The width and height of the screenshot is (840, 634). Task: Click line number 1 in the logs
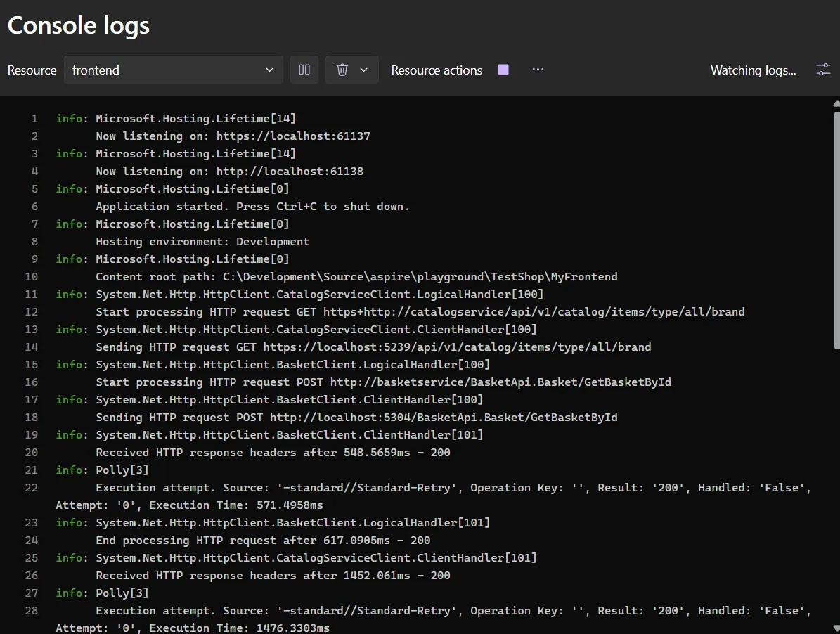point(34,118)
